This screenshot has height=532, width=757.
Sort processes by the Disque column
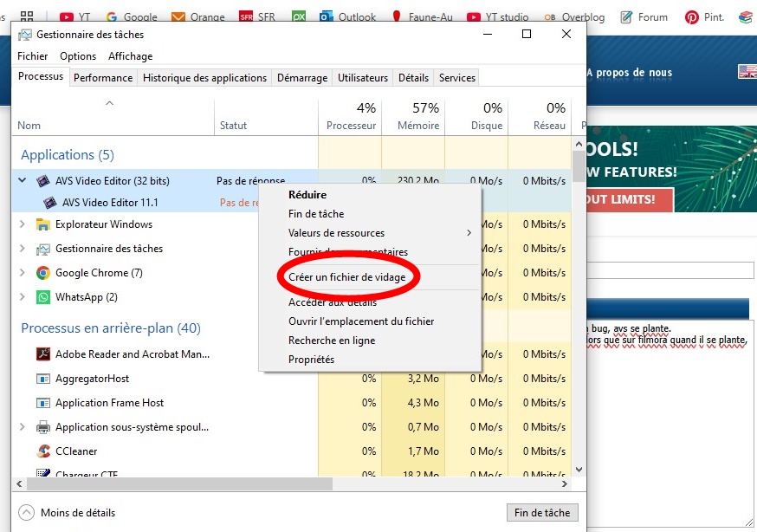tap(476, 116)
